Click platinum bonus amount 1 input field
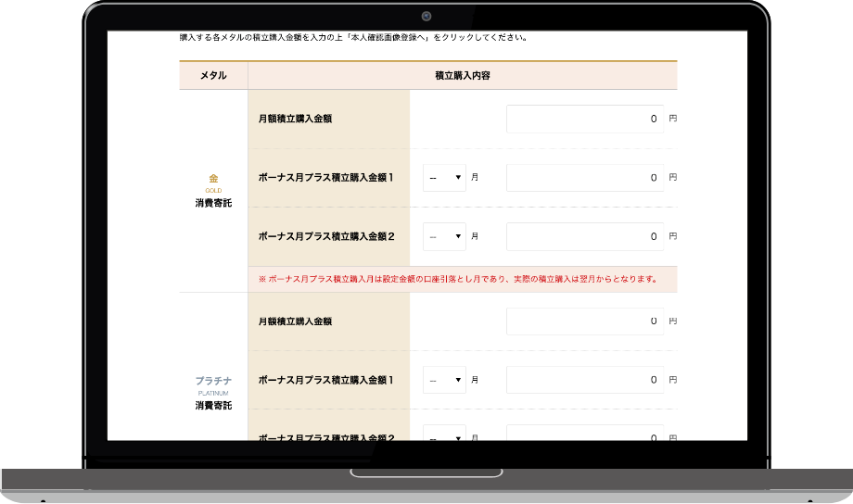Viewport: 853px width, 504px height. coord(585,380)
